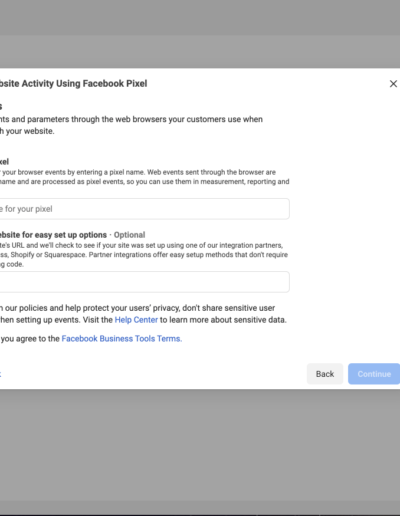This screenshot has width=400, height=516.
Task: Select the dialog title mentioning Facebook Pixel
Action: pos(73,83)
